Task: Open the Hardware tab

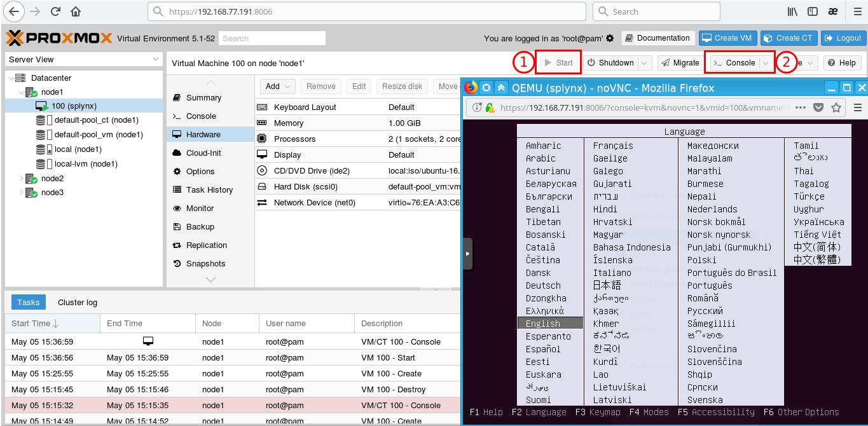Action: point(210,135)
